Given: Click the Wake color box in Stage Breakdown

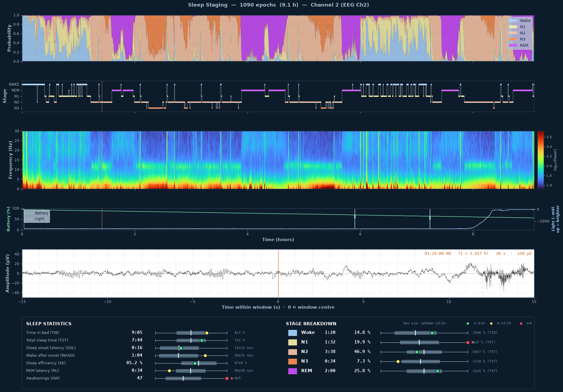Looking at the screenshot, I should pyautogui.click(x=292, y=333).
